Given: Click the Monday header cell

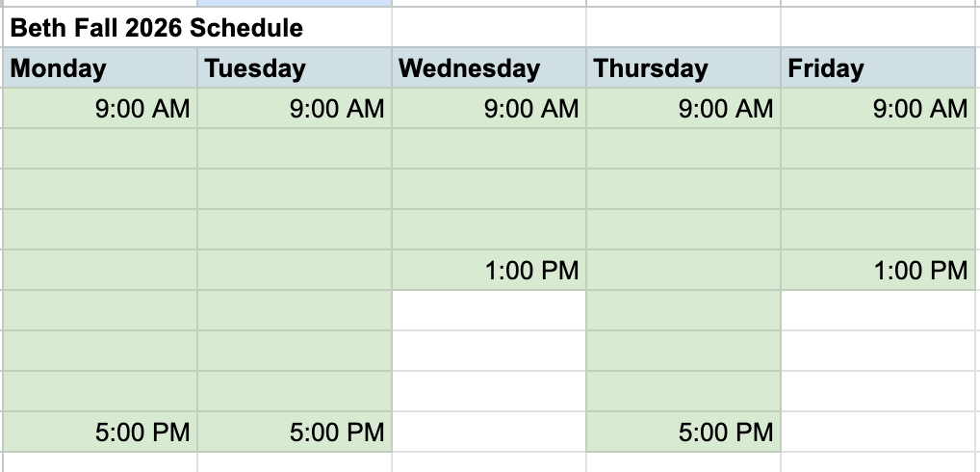Looking at the screenshot, I should 100,67.
